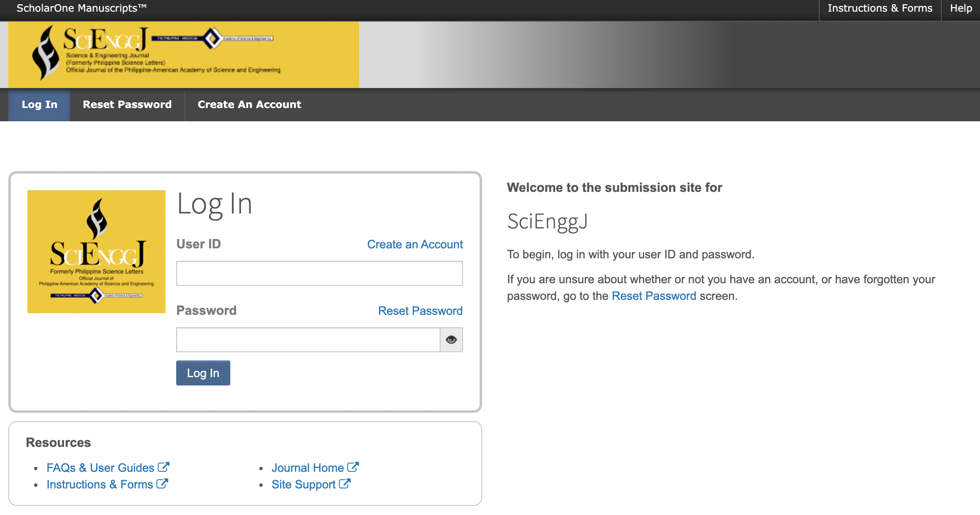Open the Journal Home resource link
This screenshot has width=980, height=515.
308,468
